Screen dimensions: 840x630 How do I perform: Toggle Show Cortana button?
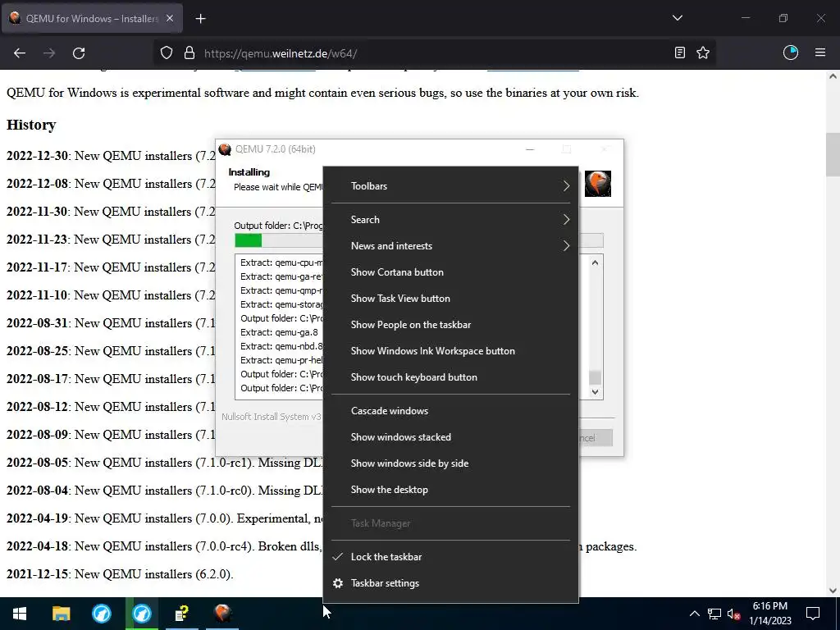click(x=450, y=272)
